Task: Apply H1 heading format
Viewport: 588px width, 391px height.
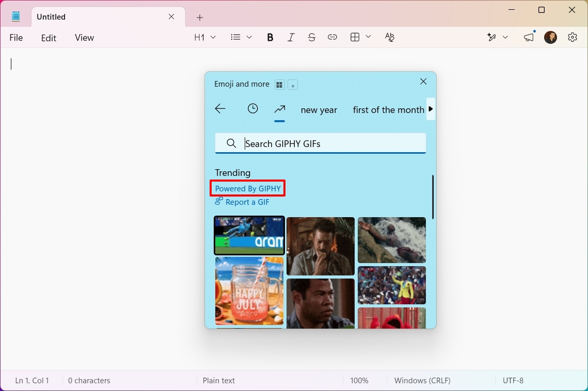Action: pyautogui.click(x=199, y=37)
